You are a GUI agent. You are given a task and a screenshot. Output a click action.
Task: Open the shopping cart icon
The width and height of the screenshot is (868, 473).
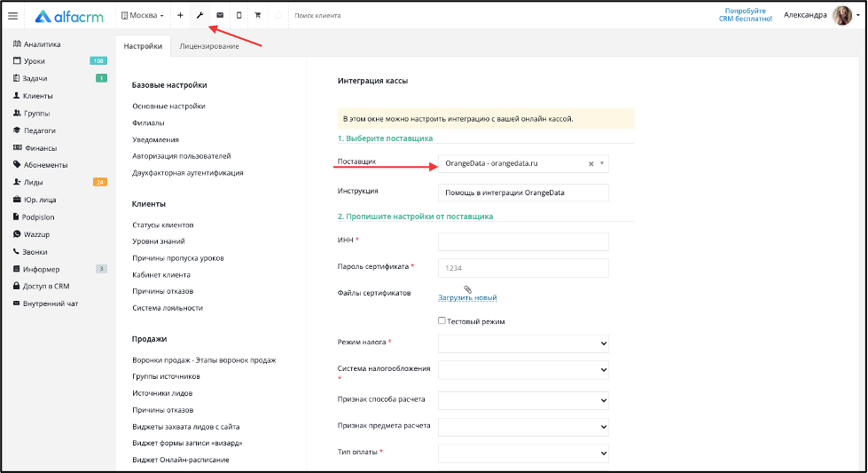pos(258,15)
